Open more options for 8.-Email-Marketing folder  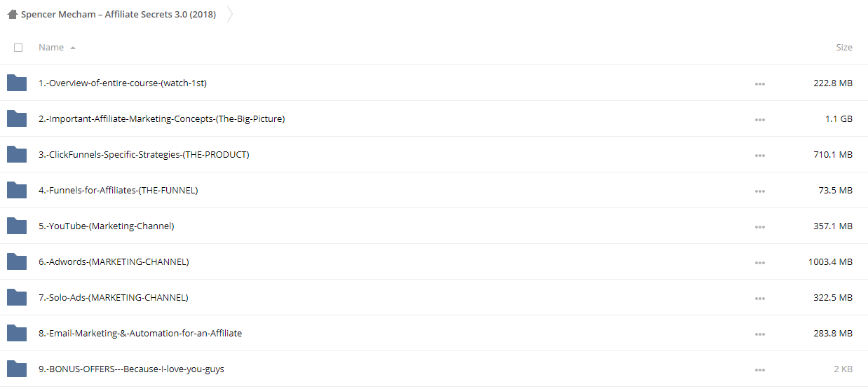coord(760,334)
